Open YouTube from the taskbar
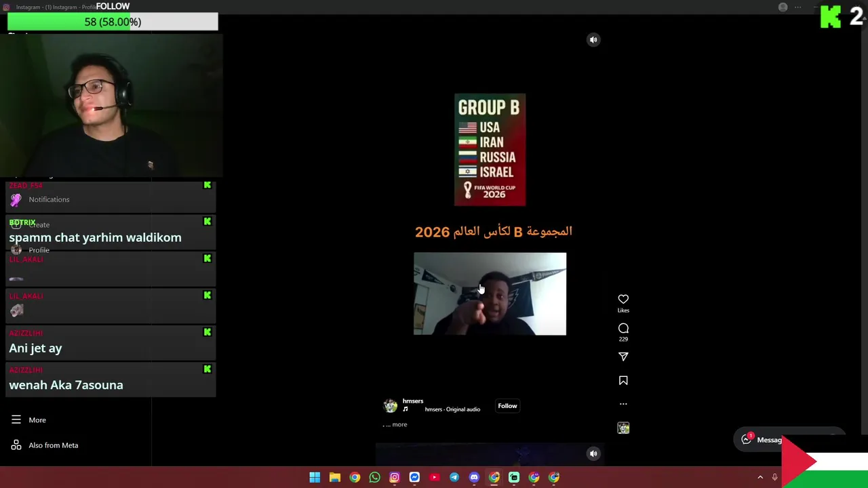 pyautogui.click(x=435, y=477)
